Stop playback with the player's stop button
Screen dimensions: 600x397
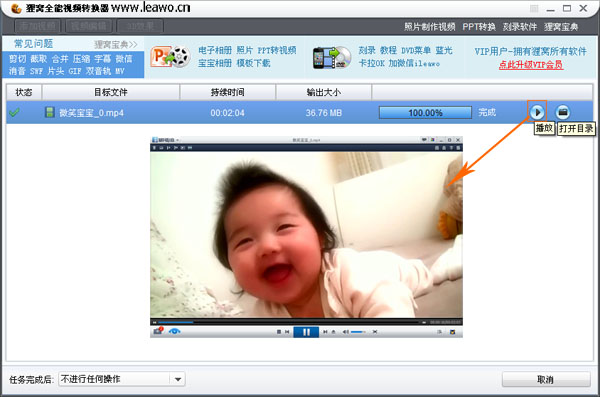[x=279, y=332]
